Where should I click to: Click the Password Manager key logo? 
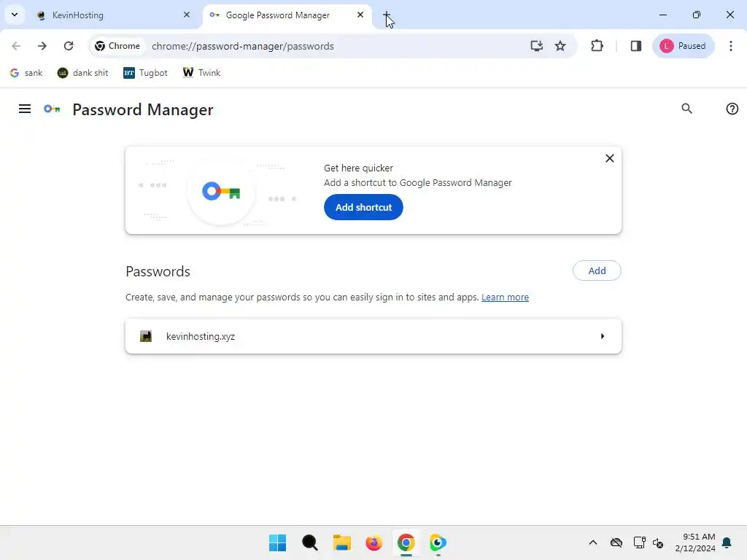point(52,109)
